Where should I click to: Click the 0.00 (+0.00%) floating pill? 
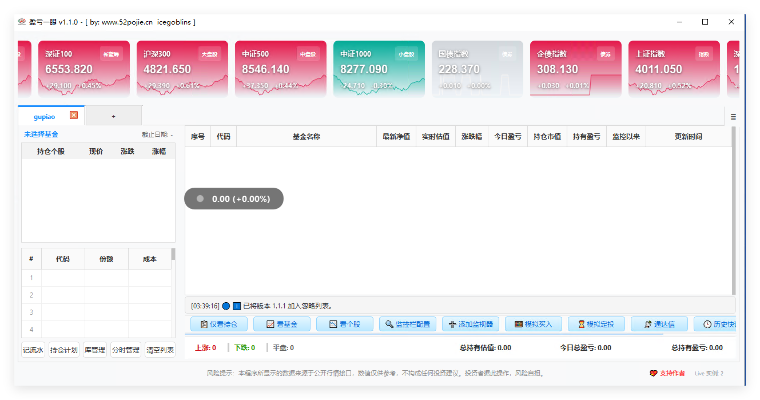pos(234,199)
